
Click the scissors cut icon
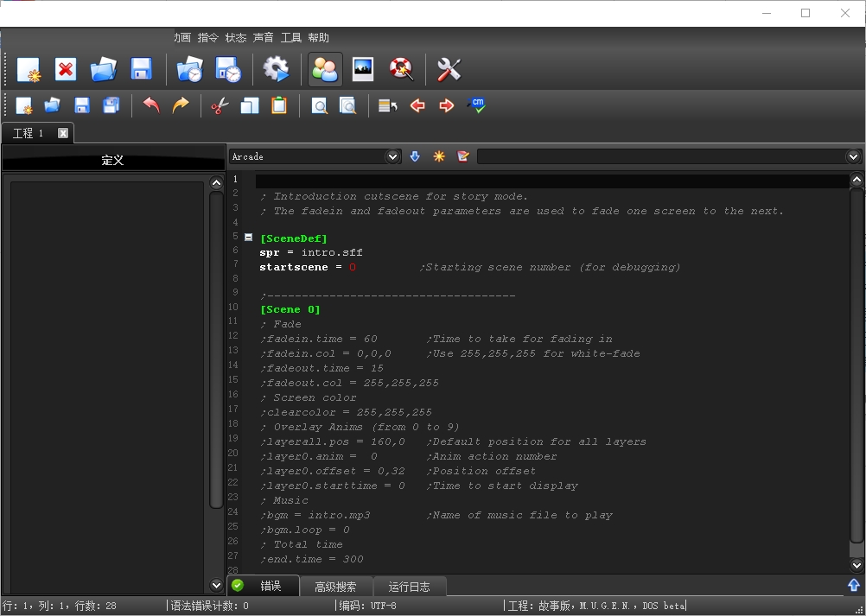pyautogui.click(x=220, y=105)
